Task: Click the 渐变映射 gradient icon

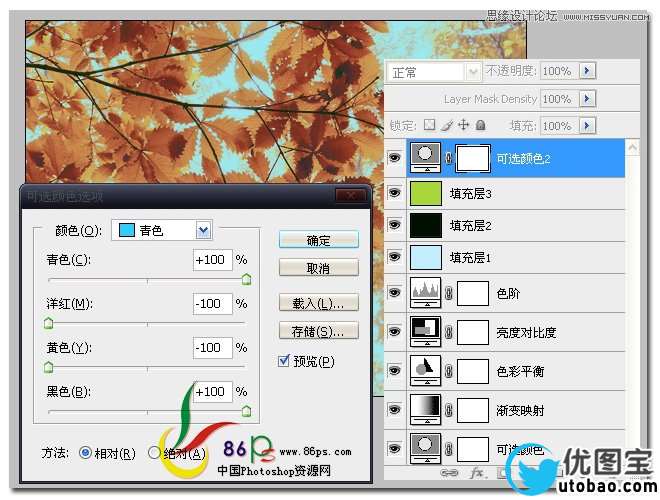Action: (426, 410)
